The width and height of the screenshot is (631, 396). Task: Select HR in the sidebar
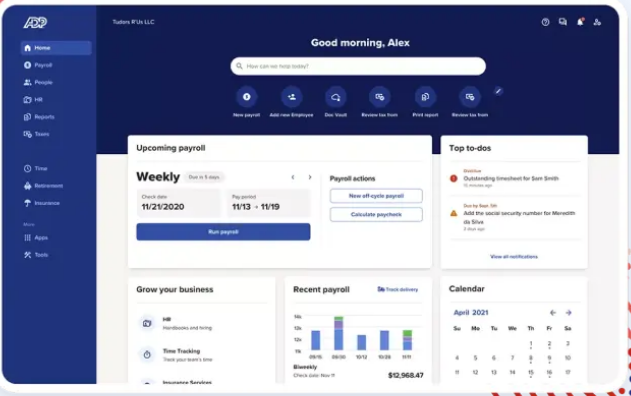tap(33, 99)
